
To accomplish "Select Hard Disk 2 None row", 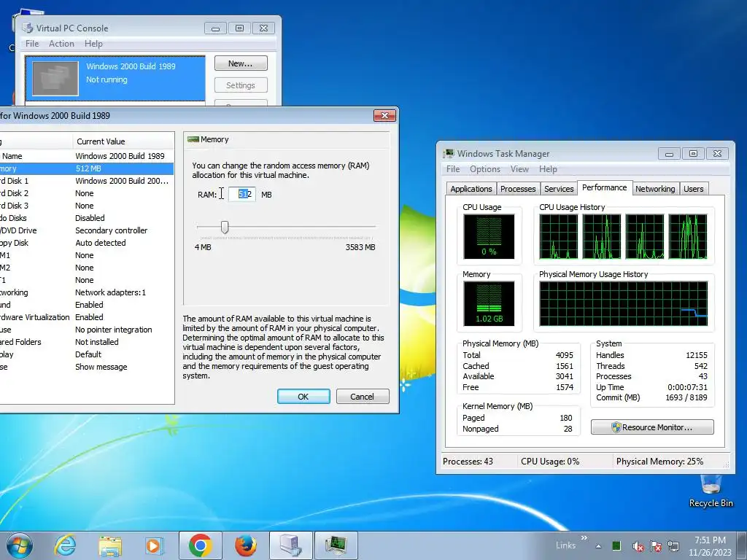I will point(86,193).
